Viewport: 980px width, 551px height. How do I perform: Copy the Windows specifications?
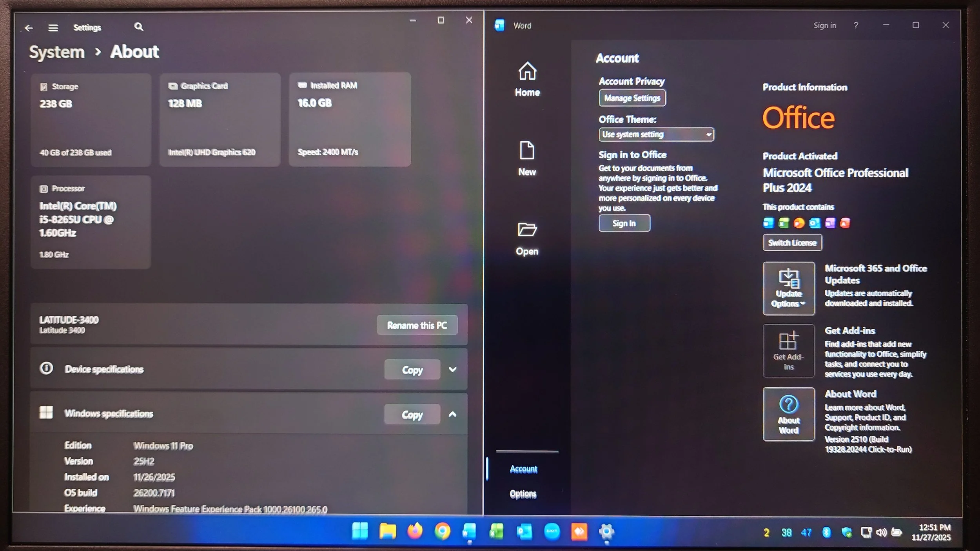[x=412, y=414]
